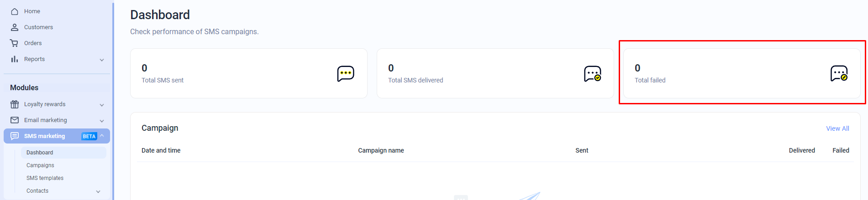Click the Total SMS delivered checkmark icon
Viewport: 868px width, 200px height.
(x=592, y=73)
